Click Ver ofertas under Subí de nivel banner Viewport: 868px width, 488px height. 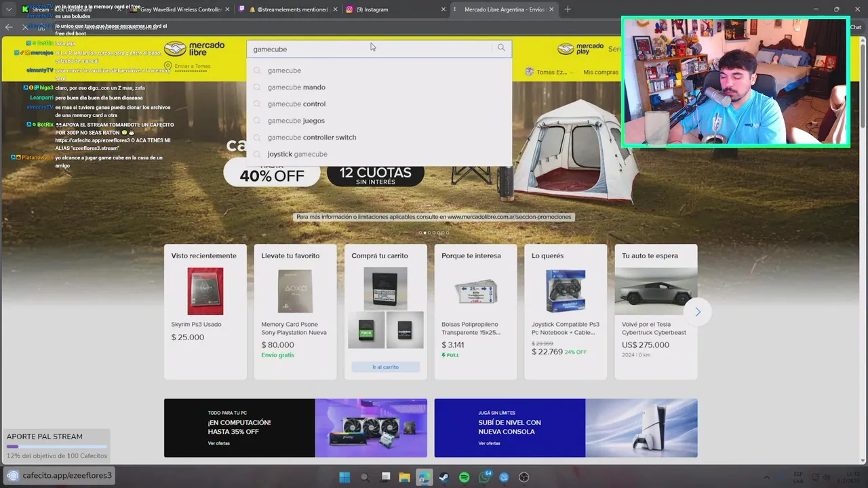coord(489,443)
